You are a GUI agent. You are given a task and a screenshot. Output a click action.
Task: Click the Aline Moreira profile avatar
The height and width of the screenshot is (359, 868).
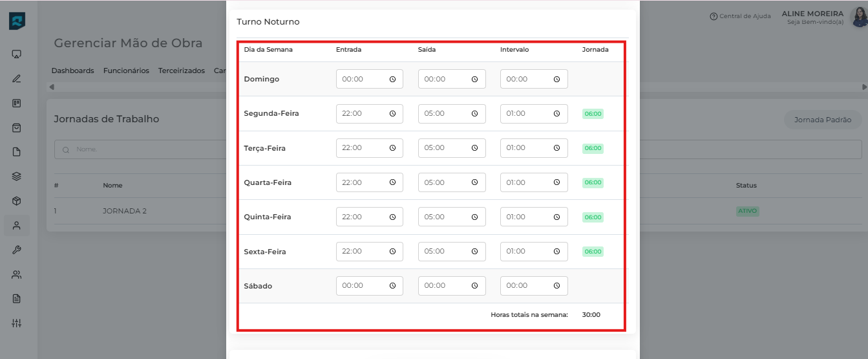pos(859,17)
